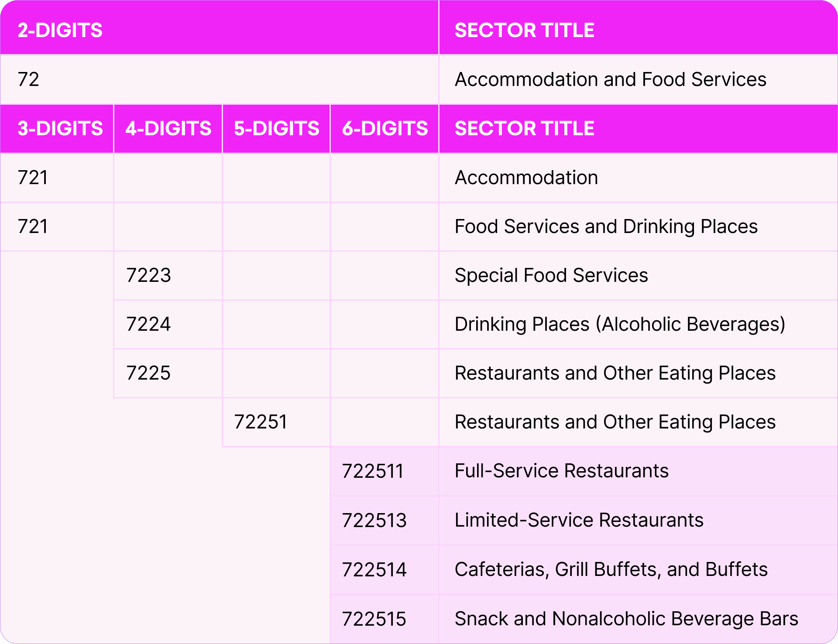Click the 4-DIGITS column header

tap(168, 129)
